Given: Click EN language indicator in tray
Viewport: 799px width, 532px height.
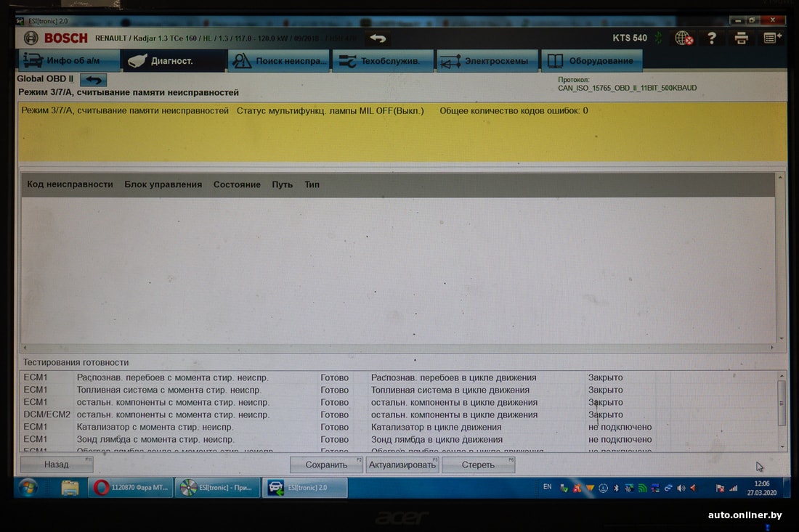Looking at the screenshot, I should (547, 487).
